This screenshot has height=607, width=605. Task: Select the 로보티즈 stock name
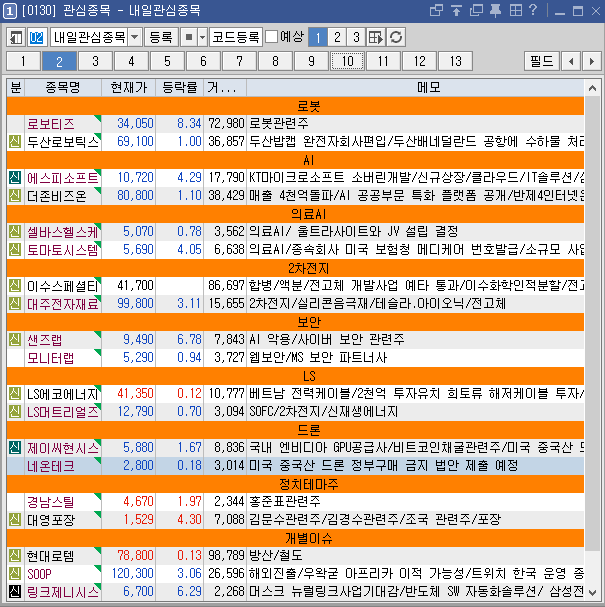tap(51, 124)
